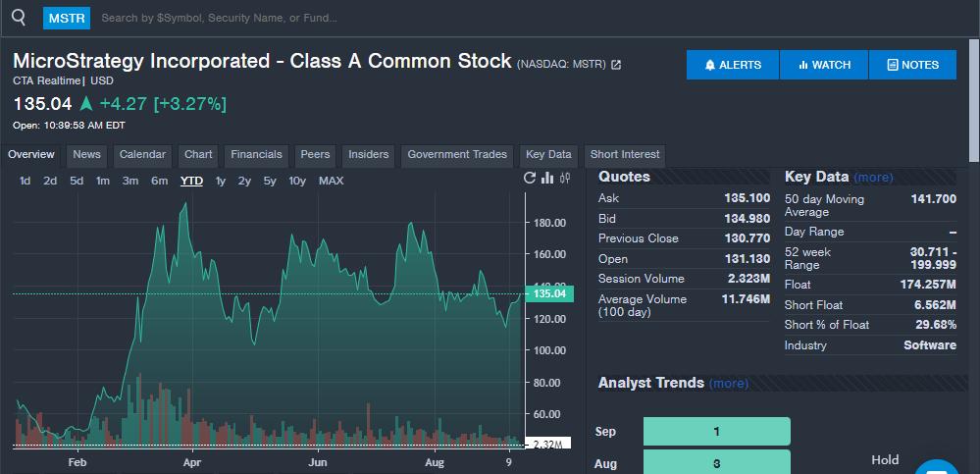Viewport: 980px width, 474px height.
Task: Click the Ask value 135.100
Action: click(747, 198)
